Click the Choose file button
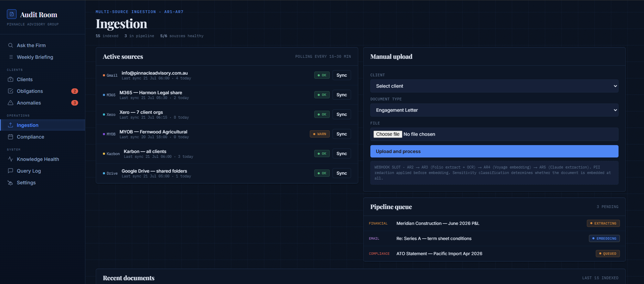 (x=388, y=134)
